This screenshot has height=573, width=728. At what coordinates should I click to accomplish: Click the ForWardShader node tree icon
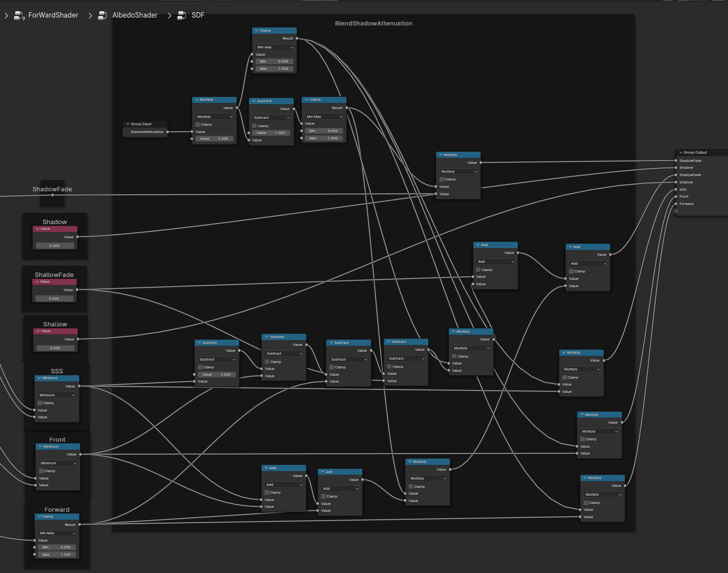19,16
